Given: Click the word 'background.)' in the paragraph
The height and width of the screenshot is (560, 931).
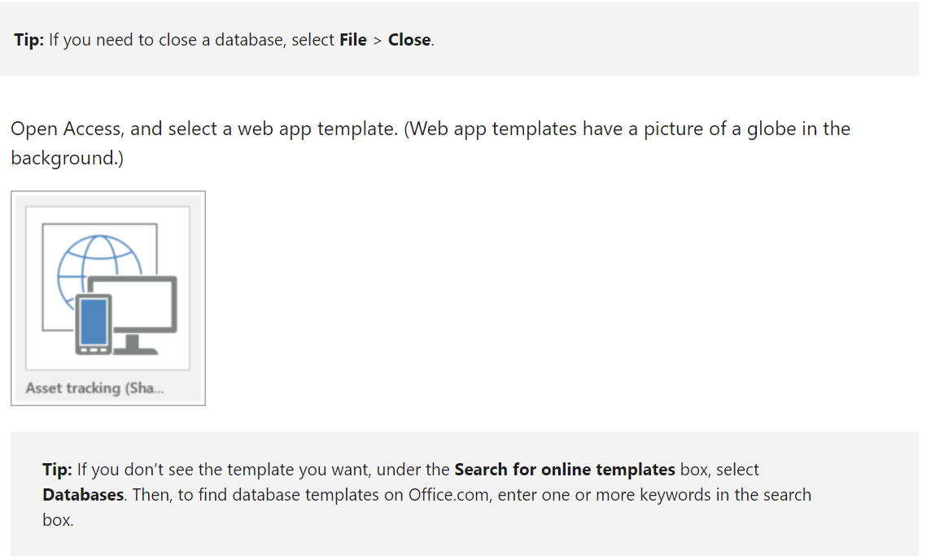Looking at the screenshot, I should click(67, 159).
